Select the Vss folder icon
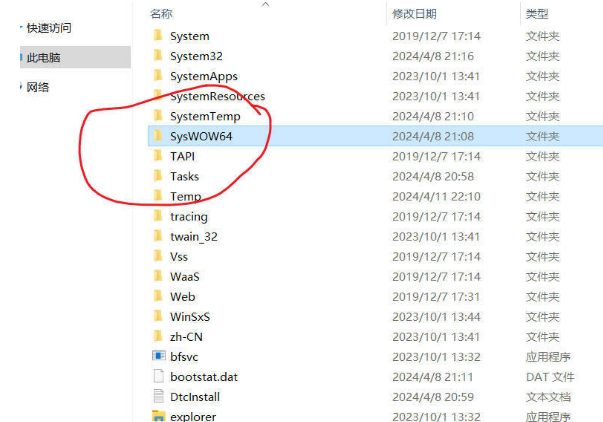Screen dimensions: 603x422 point(158,256)
